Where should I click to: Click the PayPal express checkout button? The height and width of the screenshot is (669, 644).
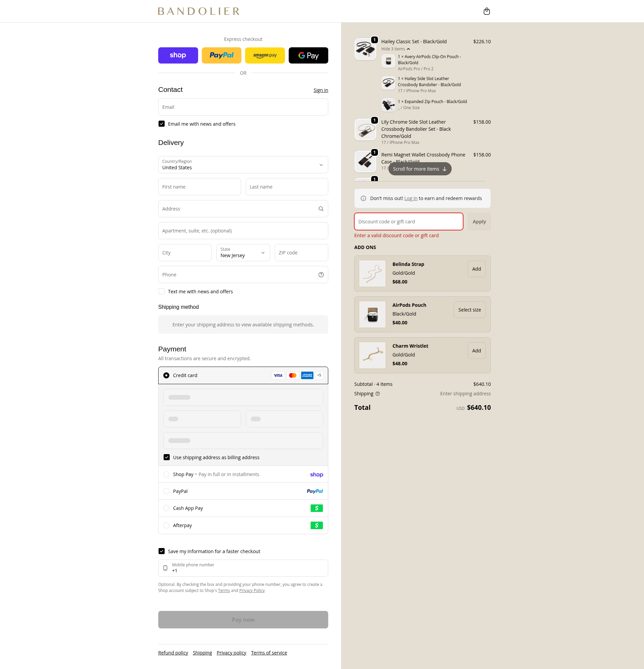(x=221, y=55)
